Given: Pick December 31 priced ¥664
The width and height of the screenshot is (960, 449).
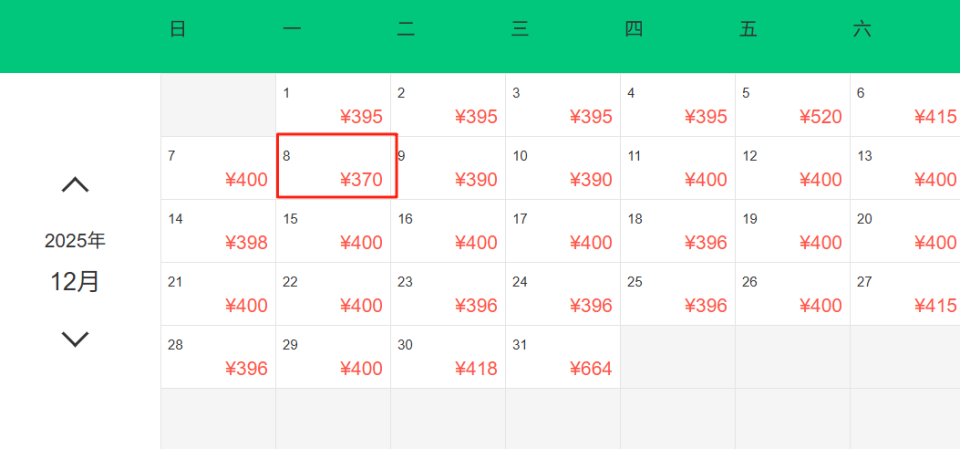Looking at the screenshot, I should [x=562, y=357].
